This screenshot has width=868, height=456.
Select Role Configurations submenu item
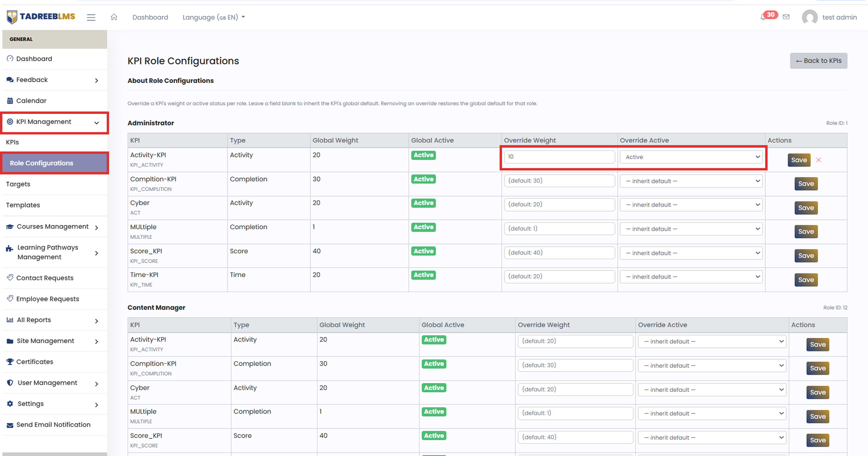click(55, 163)
